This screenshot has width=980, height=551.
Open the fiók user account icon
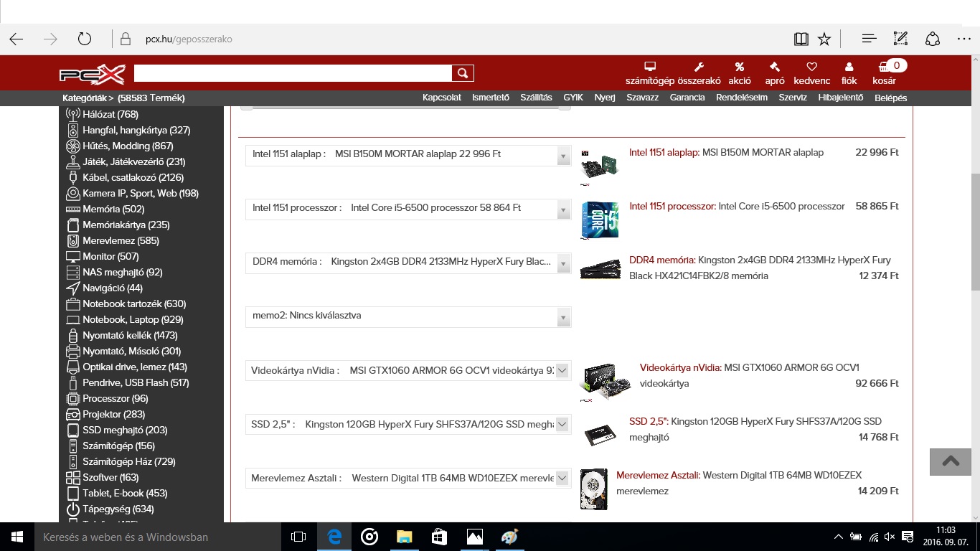[x=849, y=67]
